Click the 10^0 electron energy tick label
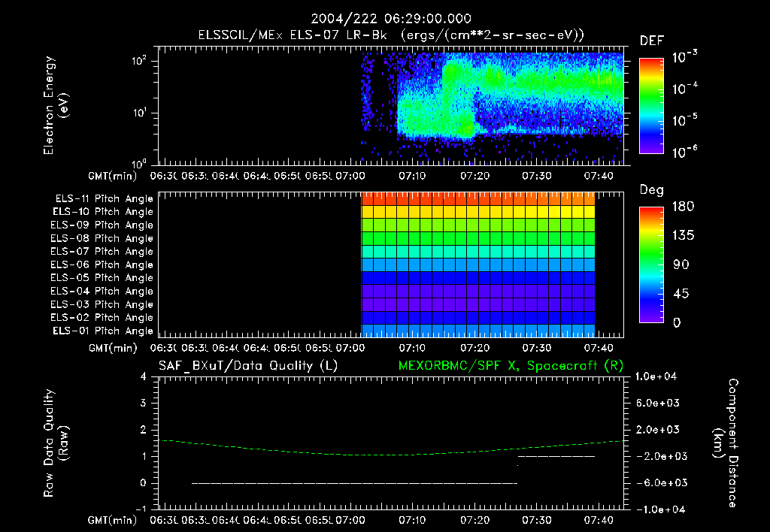Image resolution: width=770 pixels, height=532 pixels. [x=139, y=163]
